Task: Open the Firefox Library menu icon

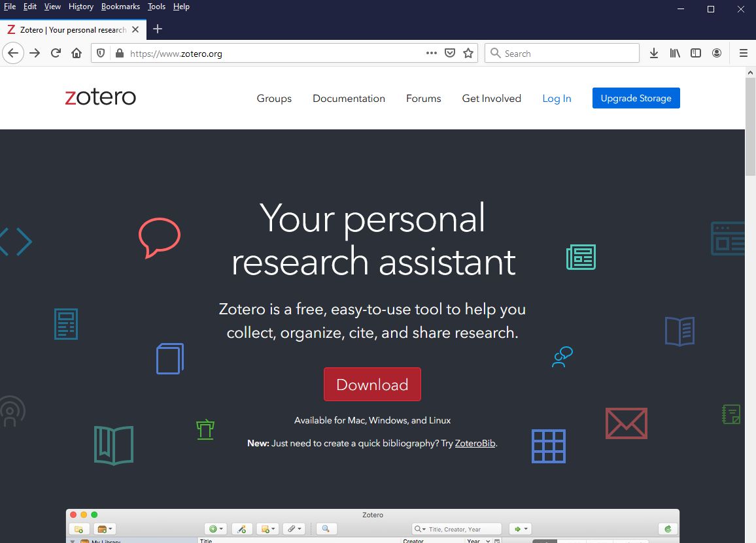Action: coord(675,53)
